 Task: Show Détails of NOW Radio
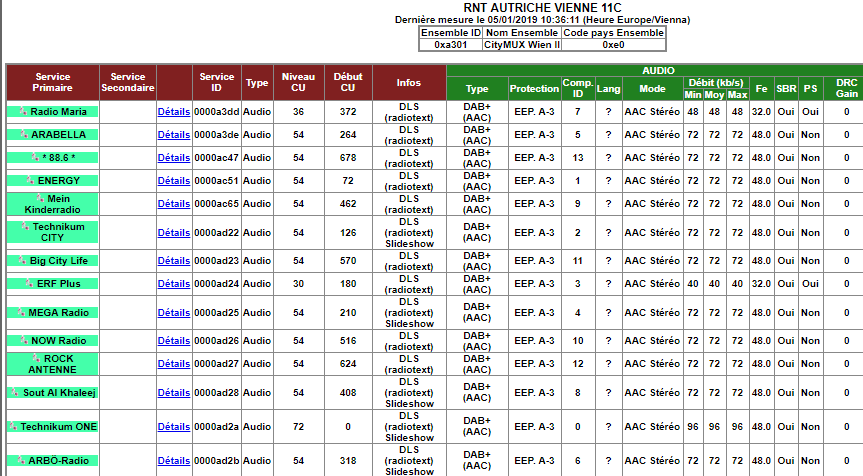point(174,341)
